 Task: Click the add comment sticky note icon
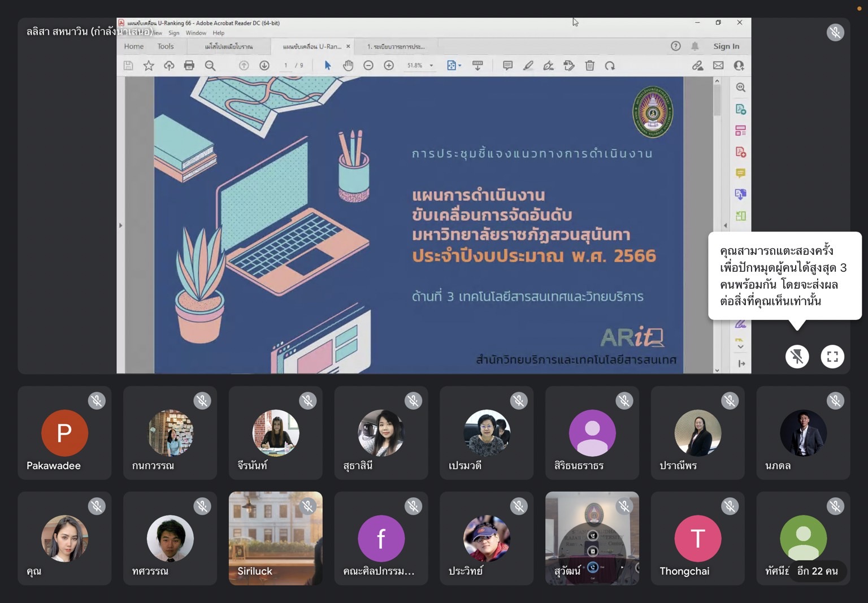tap(507, 66)
